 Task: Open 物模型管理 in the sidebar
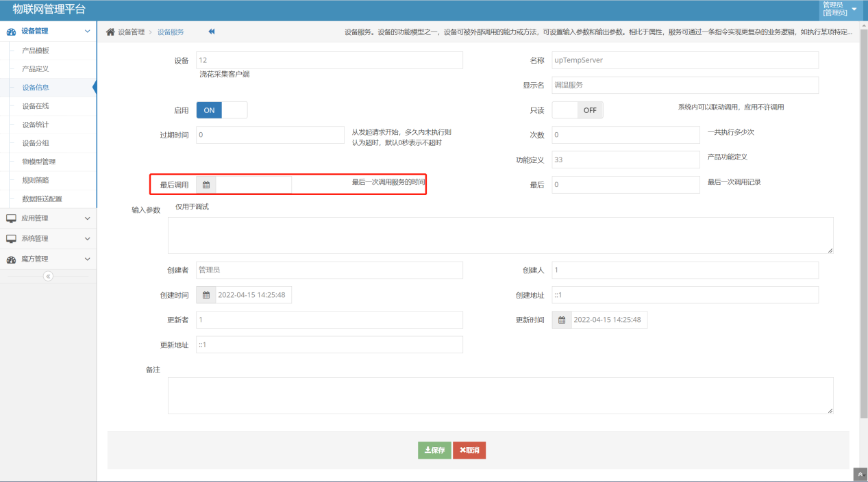(x=39, y=162)
